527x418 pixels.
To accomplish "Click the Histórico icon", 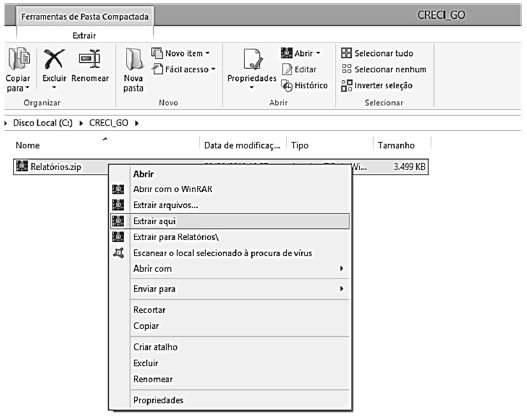I will click(287, 86).
